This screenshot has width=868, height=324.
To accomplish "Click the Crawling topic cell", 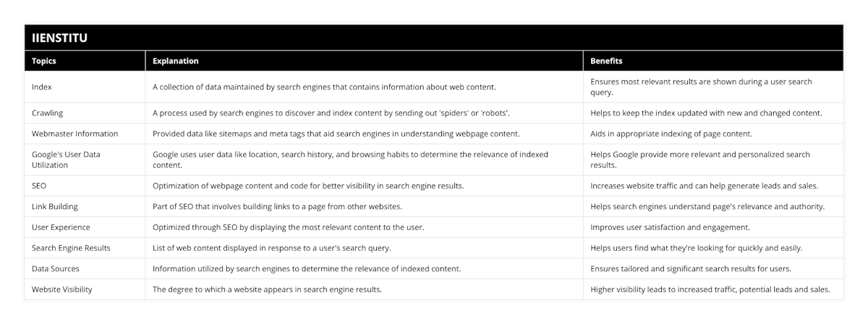I will [48, 113].
